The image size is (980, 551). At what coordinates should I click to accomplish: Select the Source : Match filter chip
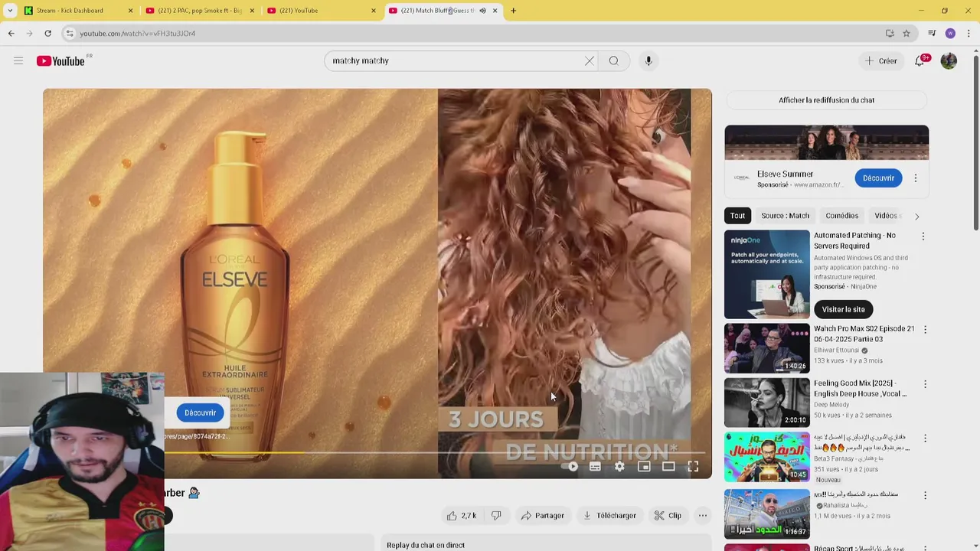tap(785, 216)
